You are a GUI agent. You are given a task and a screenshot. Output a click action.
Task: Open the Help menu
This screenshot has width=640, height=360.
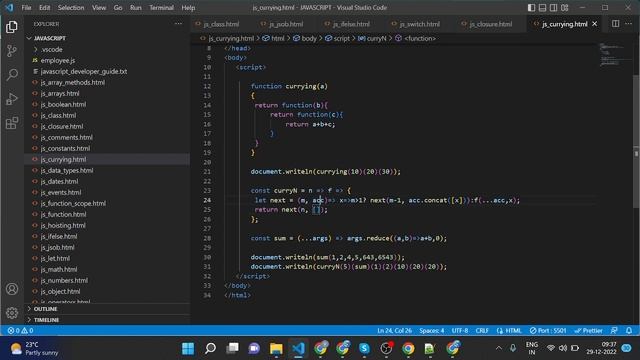(188, 7)
